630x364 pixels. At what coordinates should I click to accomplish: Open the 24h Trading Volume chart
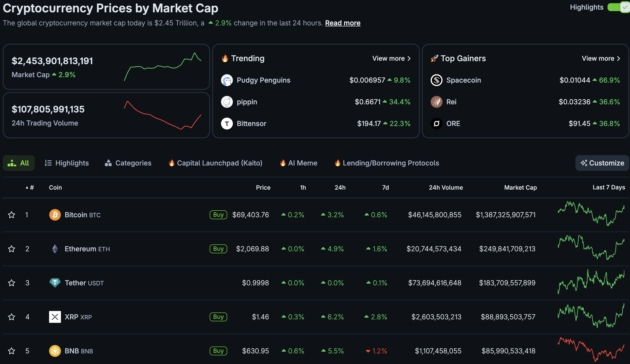coord(163,115)
